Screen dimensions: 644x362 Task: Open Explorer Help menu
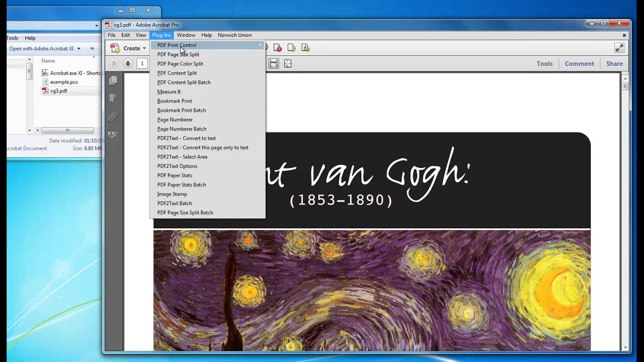click(30, 38)
